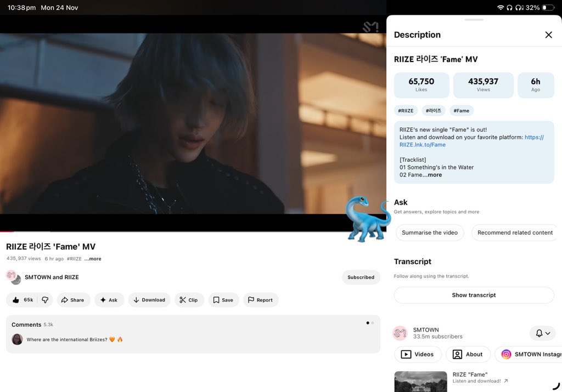This screenshot has height=392, width=562.
Task: Open notification bell dropdown for SMTOWN
Action: point(543,333)
